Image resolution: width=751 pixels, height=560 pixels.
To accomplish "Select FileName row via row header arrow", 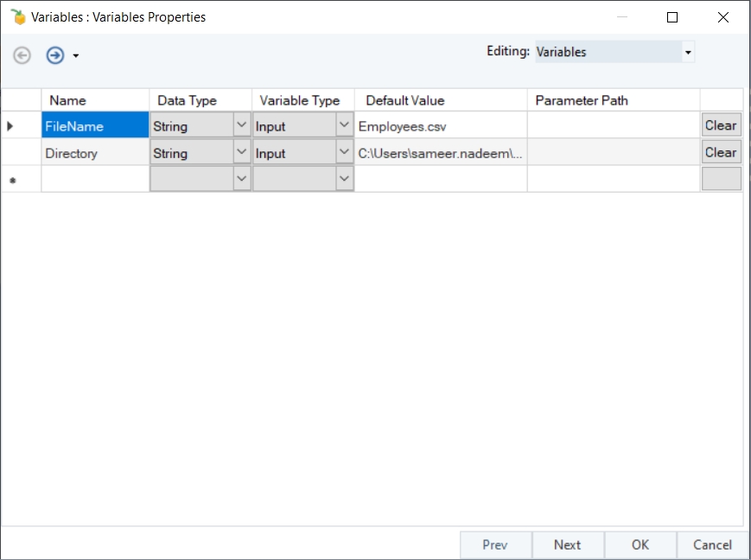I will point(12,126).
